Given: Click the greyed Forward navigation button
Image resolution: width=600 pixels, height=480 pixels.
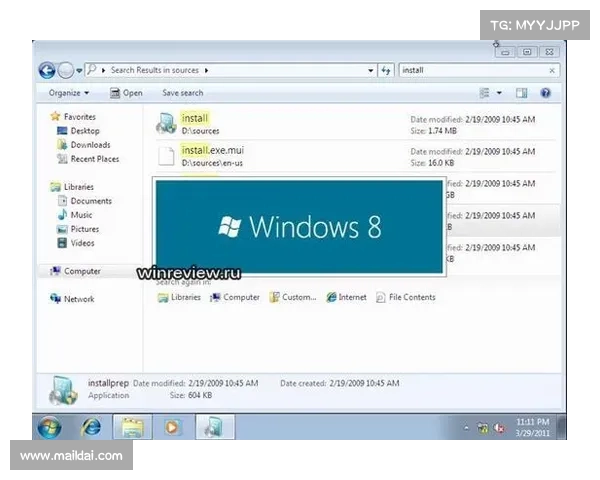Looking at the screenshot, I should pyautogui.click(x=65, y=70).
